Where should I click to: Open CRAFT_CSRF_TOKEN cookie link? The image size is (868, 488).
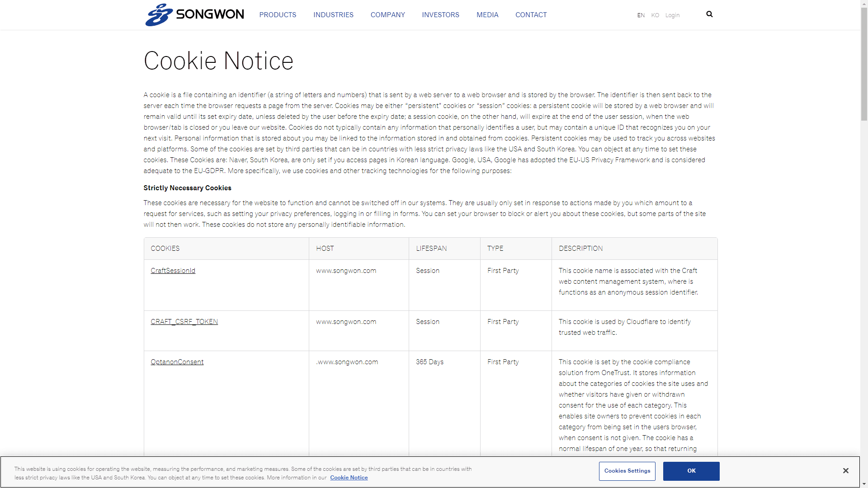pos(184,322)
